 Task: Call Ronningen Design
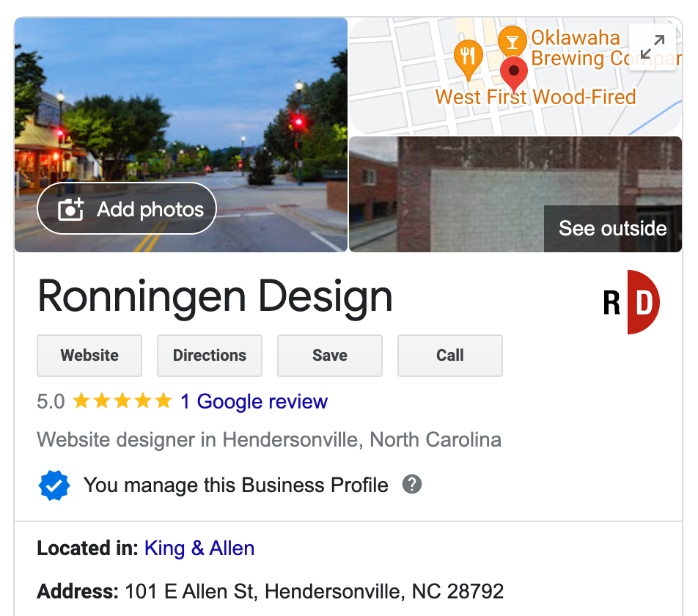[450, 356]
